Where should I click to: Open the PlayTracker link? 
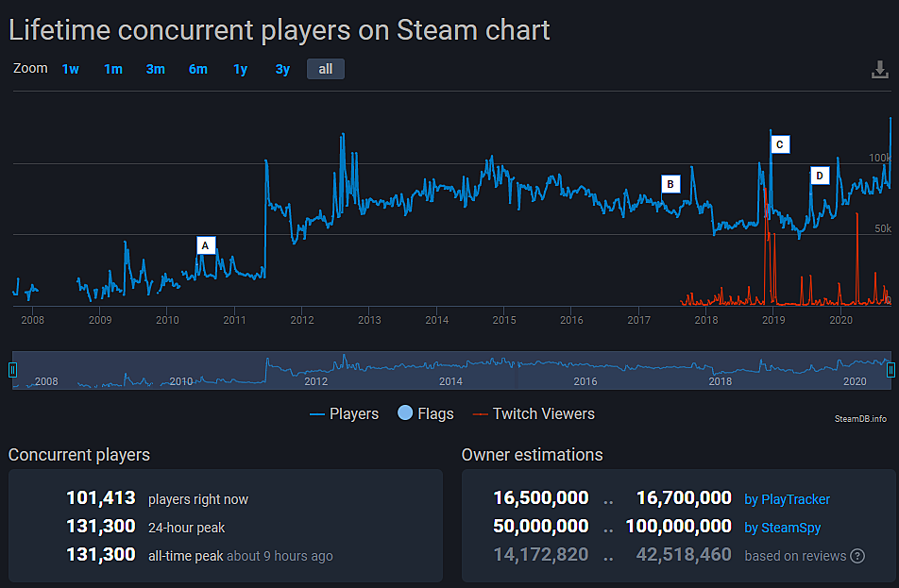tap(787, 498)
